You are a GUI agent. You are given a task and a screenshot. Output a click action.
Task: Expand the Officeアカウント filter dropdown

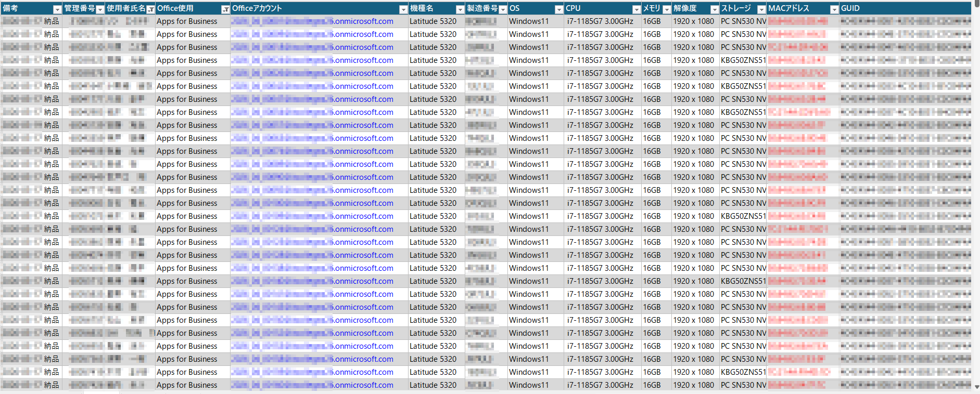pos(403,9)
